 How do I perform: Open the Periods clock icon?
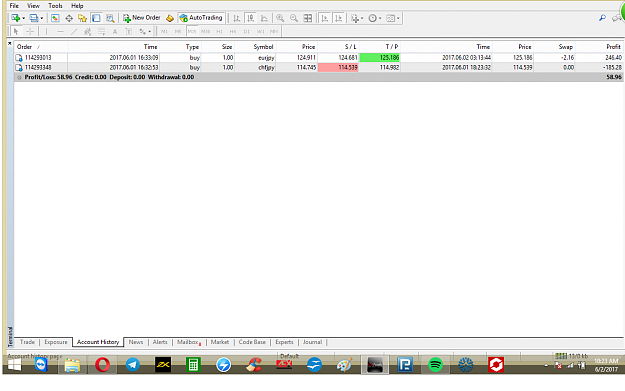point(372,18)
